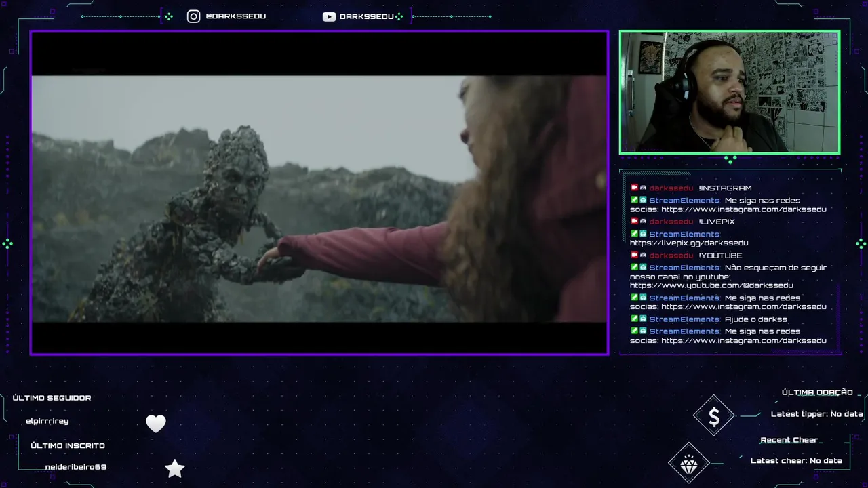Click the streamer webcam feed

pos(730,92)
